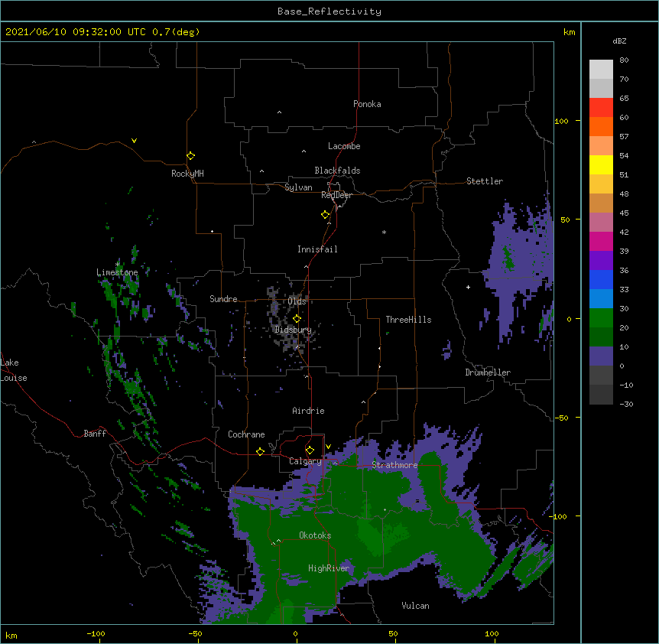This screenshot has height=644, width=659.
Task: Select the dark green 10-20 dBZ legend swatch
Action: pyautogui.click(x=601, y=337)
